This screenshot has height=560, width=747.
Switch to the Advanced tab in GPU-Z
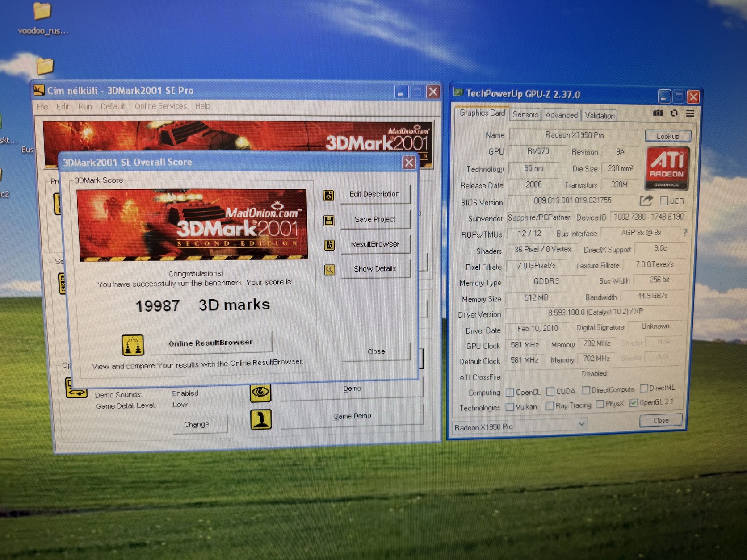tap(561, 115)
